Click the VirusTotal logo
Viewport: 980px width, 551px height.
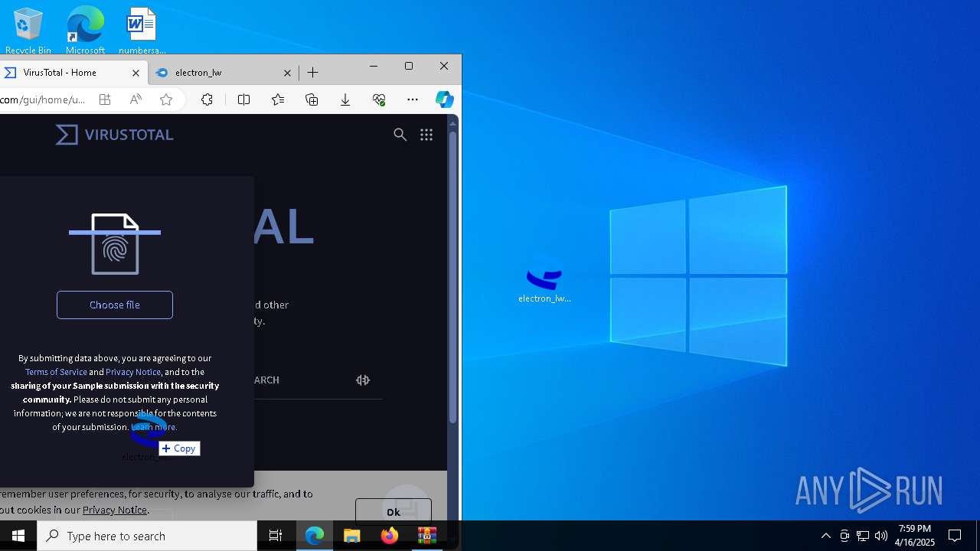pyautogui.click(x=115, y=135)
